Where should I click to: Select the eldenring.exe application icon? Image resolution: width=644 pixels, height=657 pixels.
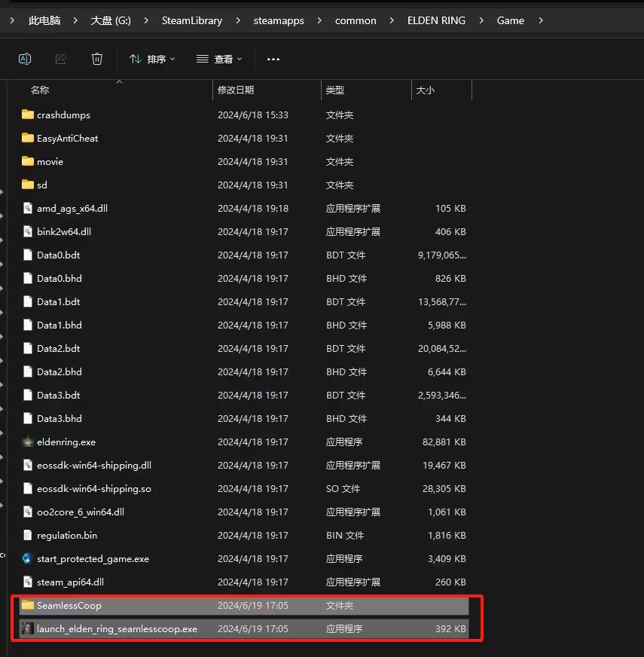pos(28,442)
